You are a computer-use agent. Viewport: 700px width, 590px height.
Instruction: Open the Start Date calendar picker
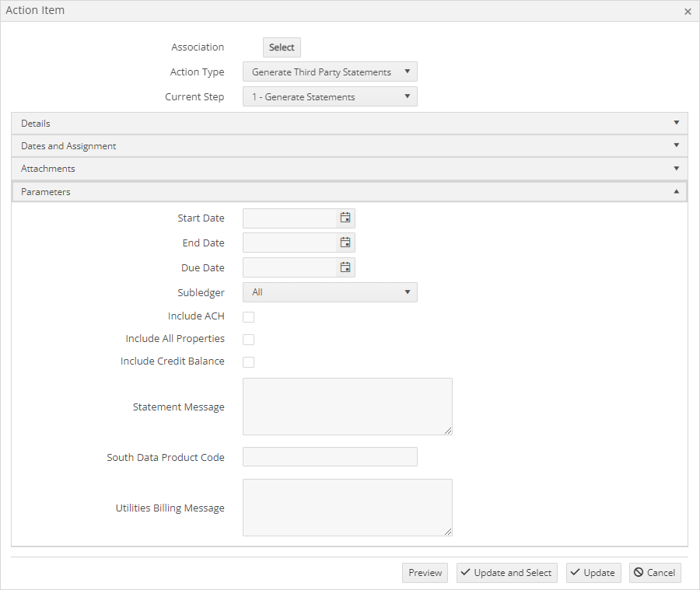(345, 218)
